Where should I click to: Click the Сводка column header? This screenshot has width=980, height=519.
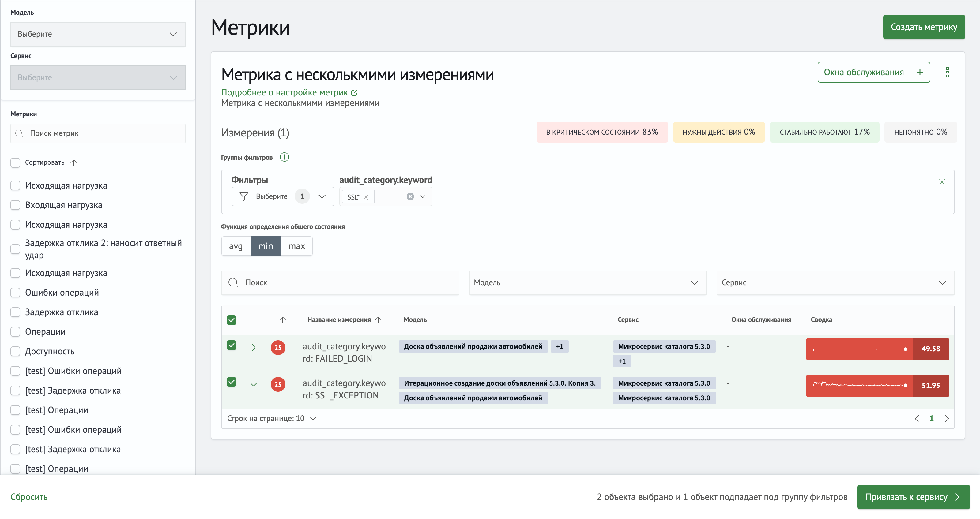821,320
